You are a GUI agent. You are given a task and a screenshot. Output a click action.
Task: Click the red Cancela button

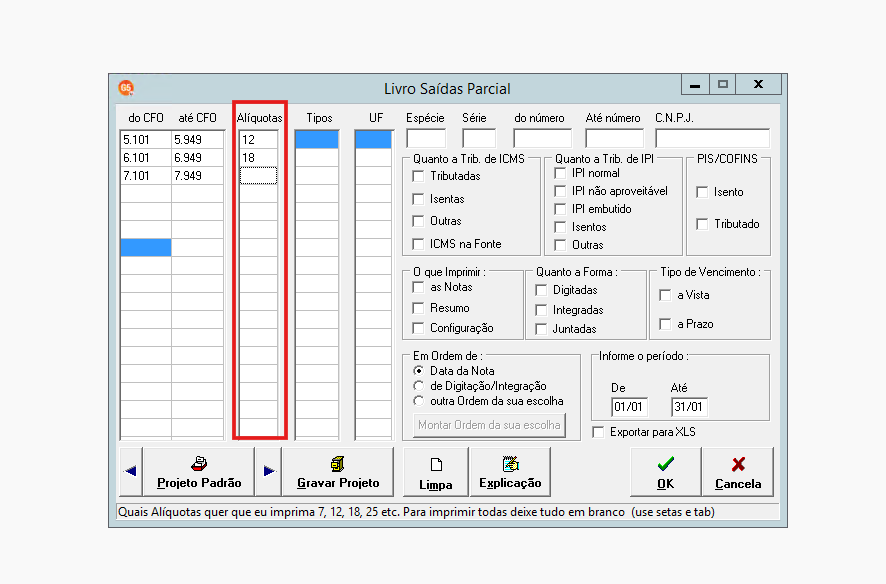pos(738,471)
